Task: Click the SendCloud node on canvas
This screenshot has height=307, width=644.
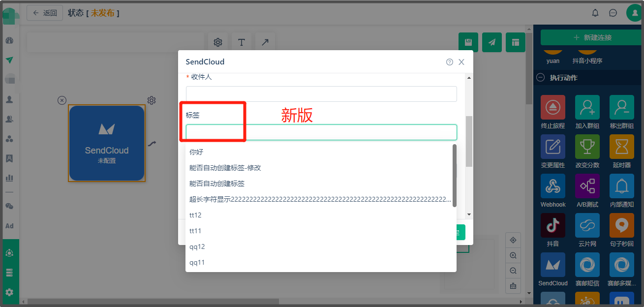Action: [107, 143]
